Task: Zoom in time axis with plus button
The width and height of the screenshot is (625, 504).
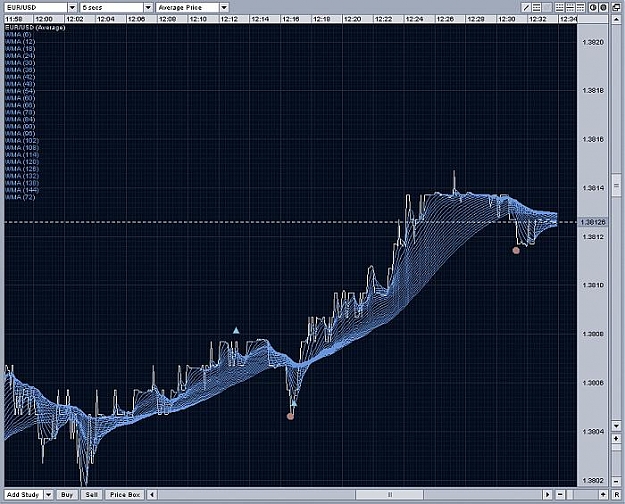Action: [603, 494]
